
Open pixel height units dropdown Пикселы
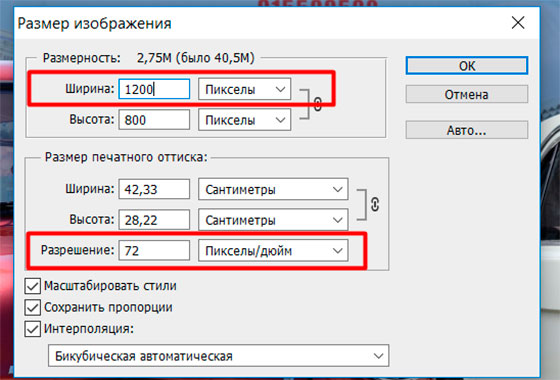(245, 120)
